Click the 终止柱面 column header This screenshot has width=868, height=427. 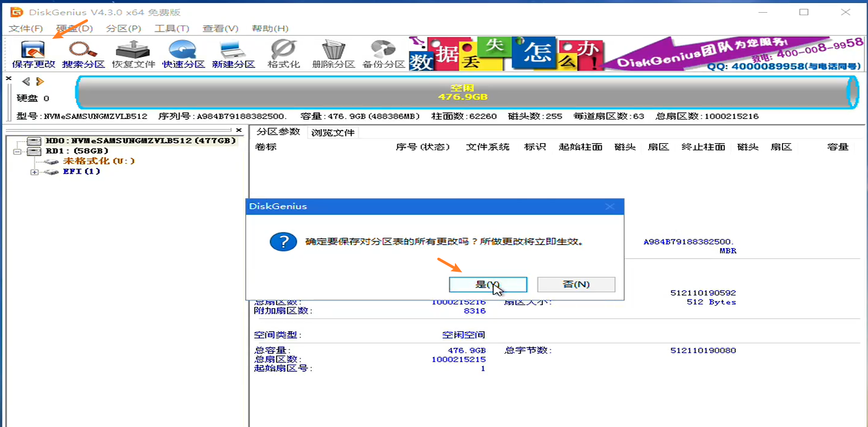(704, 147)
